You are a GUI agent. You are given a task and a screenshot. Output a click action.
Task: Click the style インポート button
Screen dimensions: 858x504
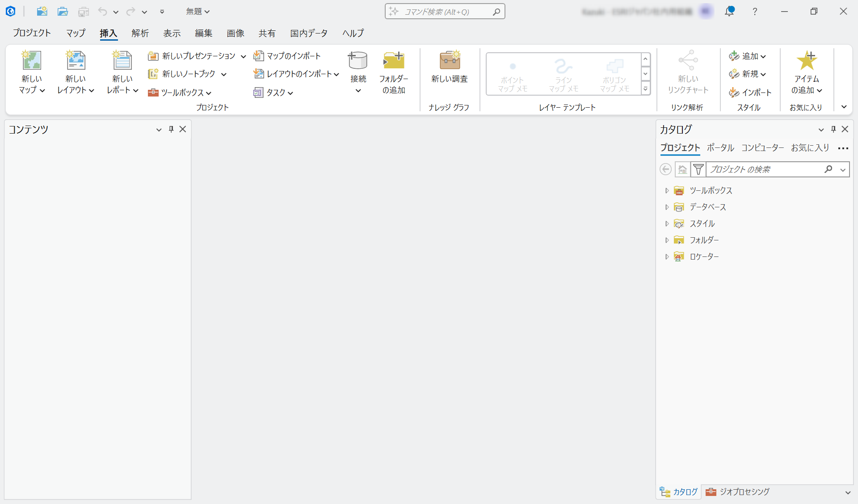[x=750, y=92]
